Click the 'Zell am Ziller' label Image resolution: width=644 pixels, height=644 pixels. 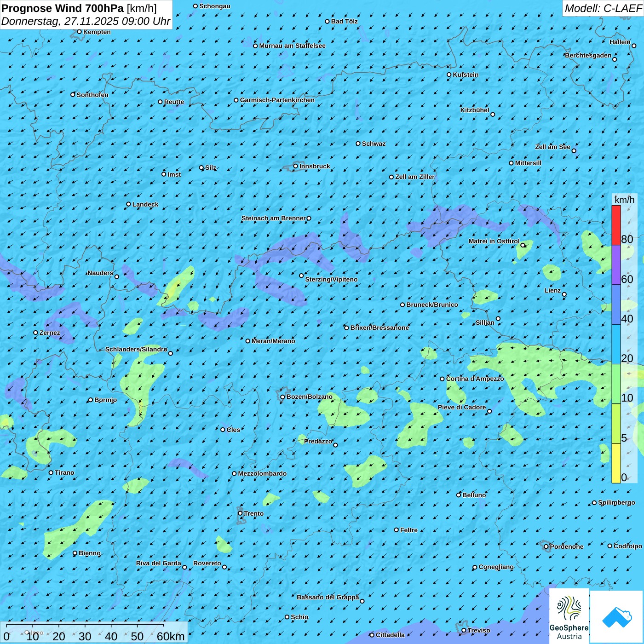415,177
